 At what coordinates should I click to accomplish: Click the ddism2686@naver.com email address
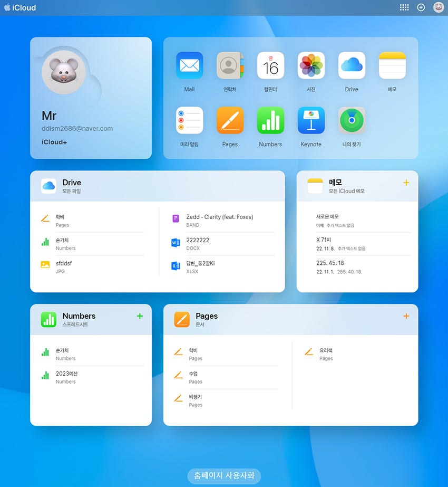[77, 129]
